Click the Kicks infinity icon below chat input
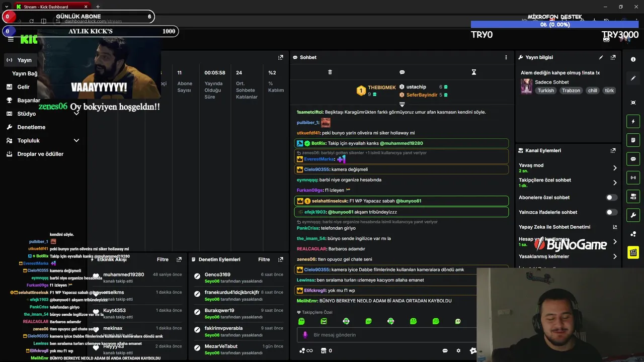This screenshot has height=362, width=644. coord(306,350)
